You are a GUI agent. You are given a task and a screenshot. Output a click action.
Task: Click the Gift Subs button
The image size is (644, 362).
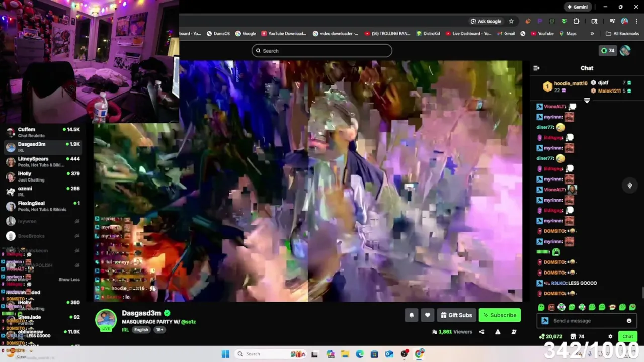tap(456, 315)
